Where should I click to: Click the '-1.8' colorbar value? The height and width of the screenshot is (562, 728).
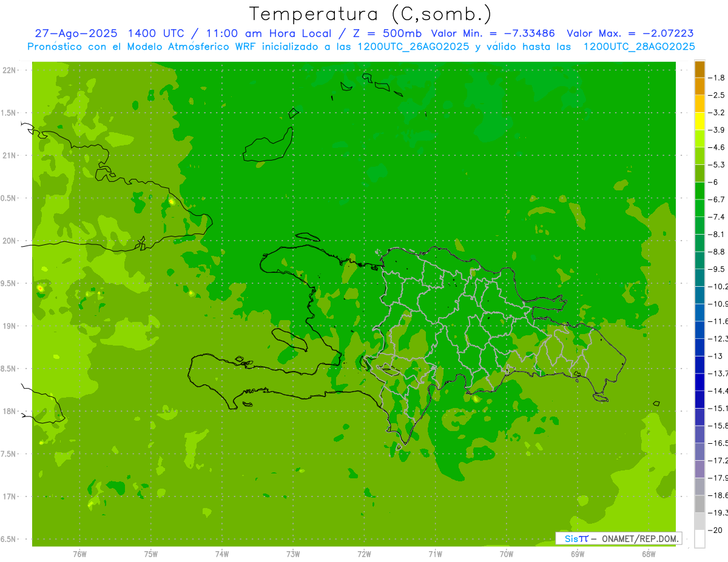716,78
